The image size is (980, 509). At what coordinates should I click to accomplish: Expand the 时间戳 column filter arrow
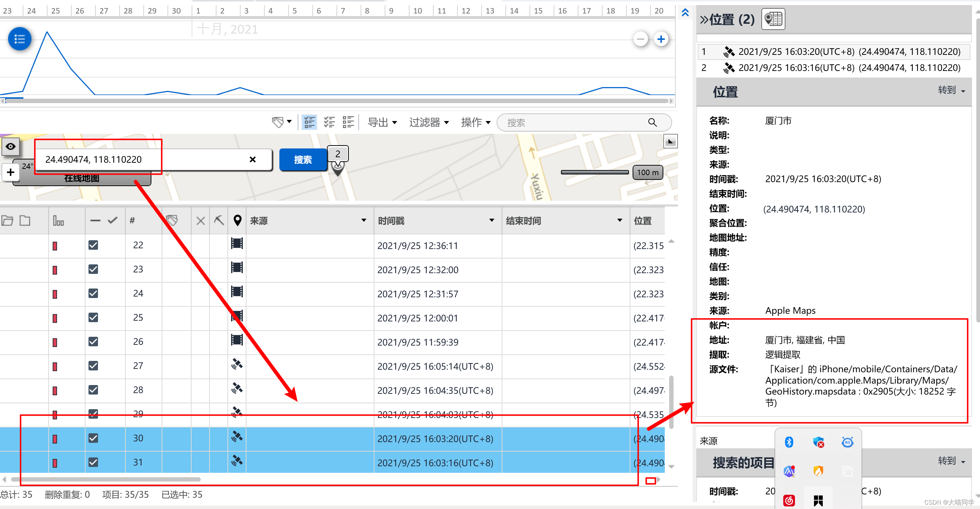click(491, 220)
